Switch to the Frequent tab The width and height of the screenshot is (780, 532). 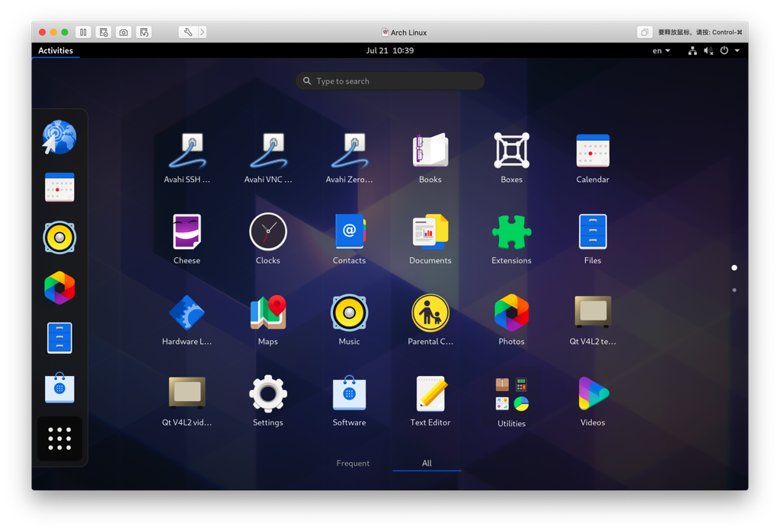[353, 463]
